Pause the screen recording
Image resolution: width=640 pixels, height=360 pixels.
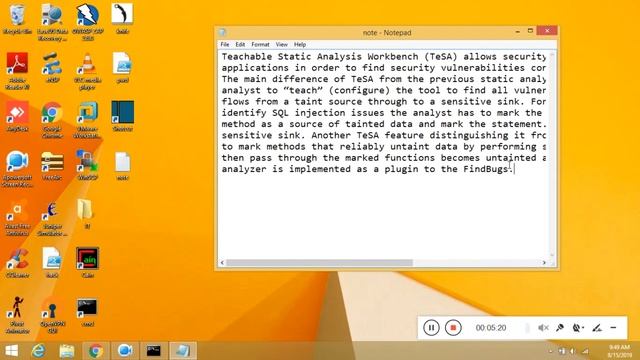(431, 328)
